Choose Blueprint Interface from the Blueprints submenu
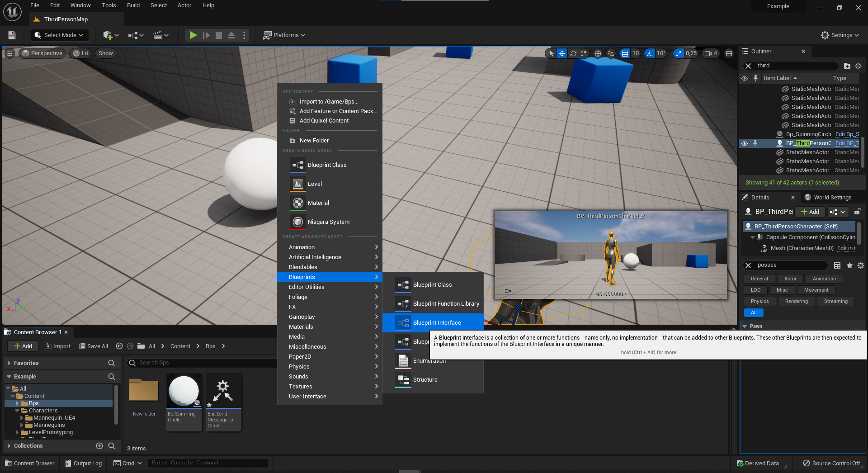 (x=433, y=323)
